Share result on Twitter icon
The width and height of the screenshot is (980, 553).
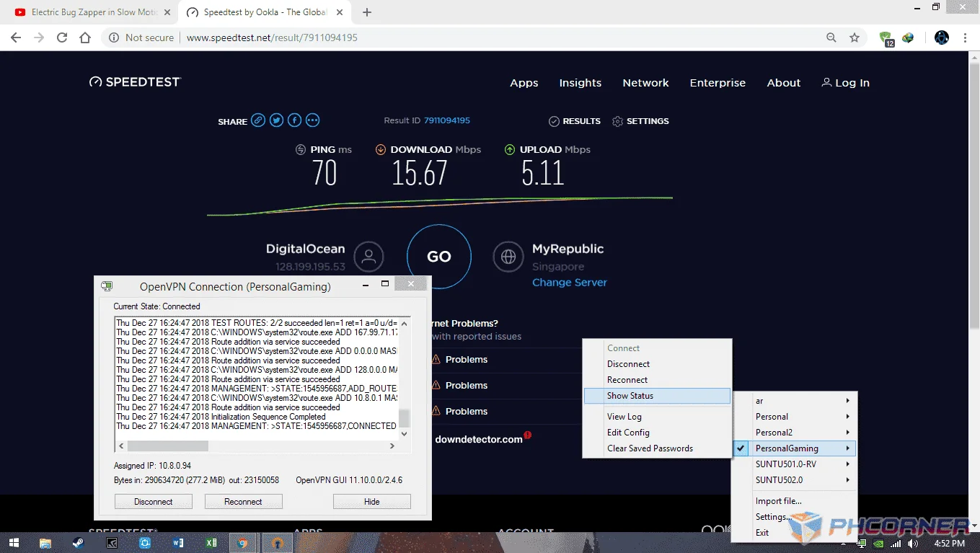click(276, 120)
